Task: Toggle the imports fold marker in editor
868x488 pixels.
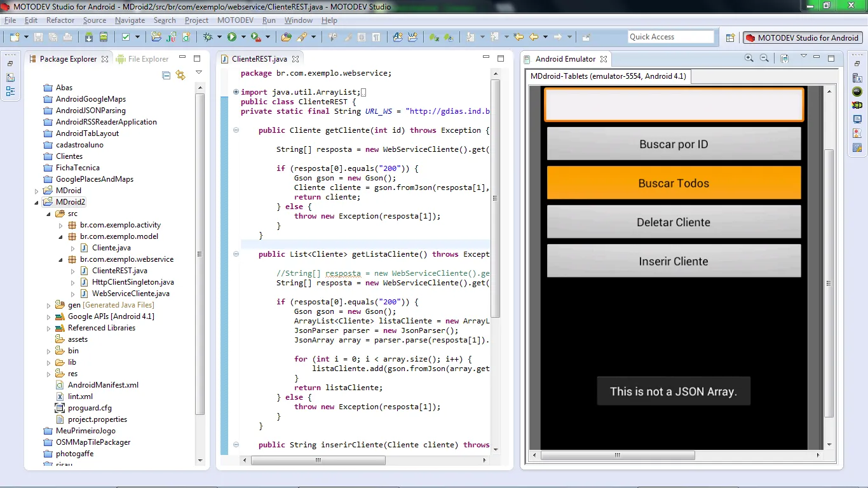Action: click(x=236, y=92)
